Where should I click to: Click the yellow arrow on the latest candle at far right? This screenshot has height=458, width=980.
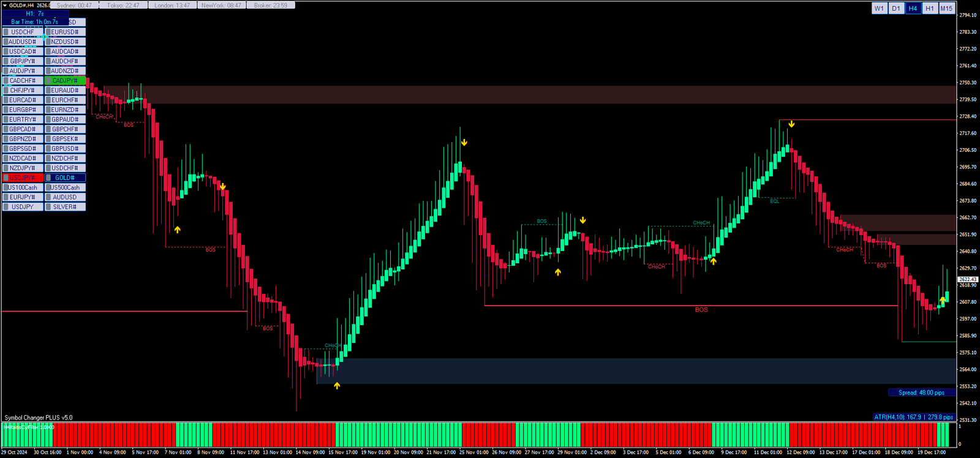(x=943, y=300)
